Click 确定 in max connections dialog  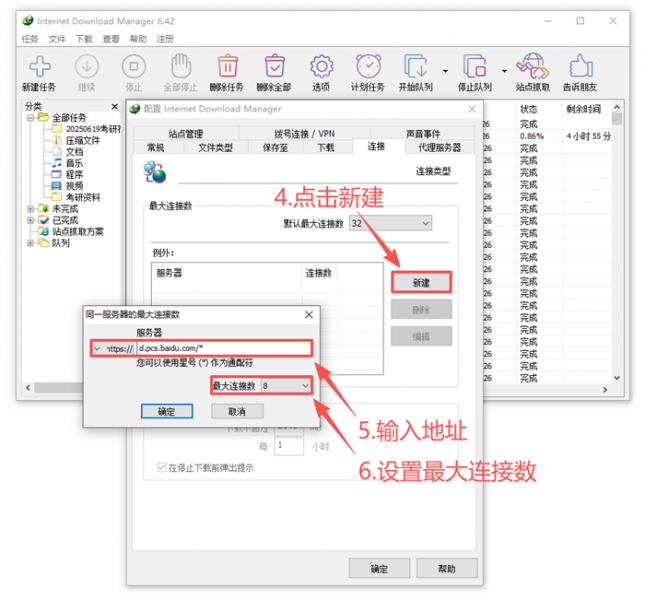(167, 411)
